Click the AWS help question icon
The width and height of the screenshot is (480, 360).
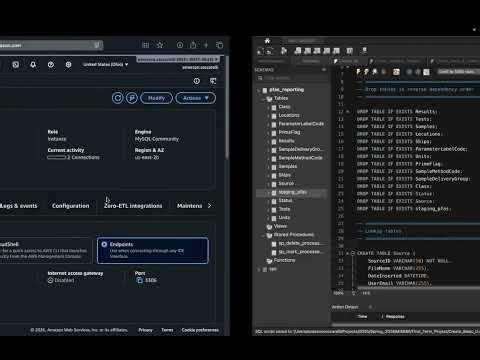[x=51, y=65]
